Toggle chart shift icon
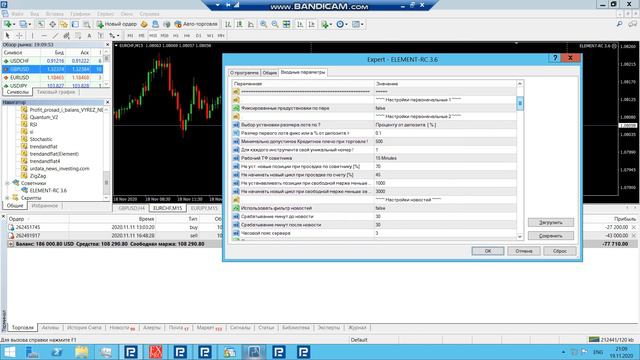This screenshot has height=360, width=640. click(312, 24)
